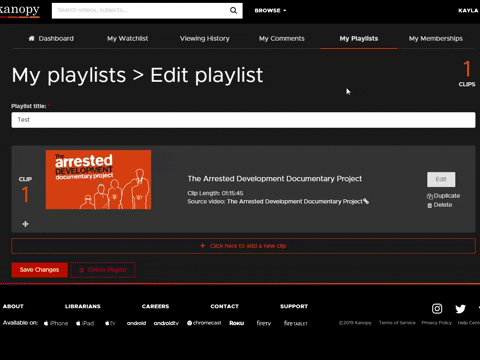Delete the Arrested Development clip
This screenshot has height=360, width=480.
click(x=440, y=205)
